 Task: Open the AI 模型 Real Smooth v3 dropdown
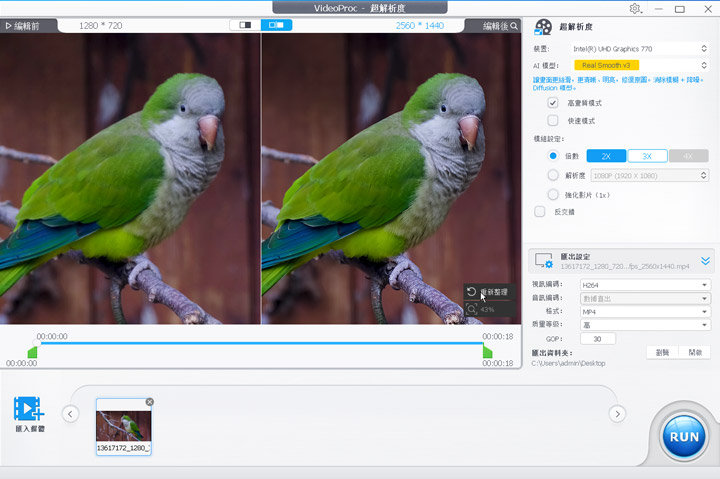point(640,65)
